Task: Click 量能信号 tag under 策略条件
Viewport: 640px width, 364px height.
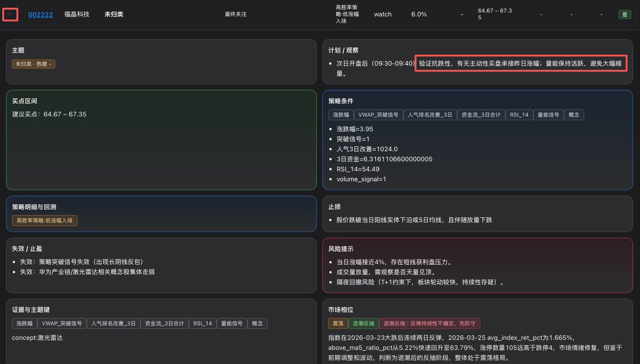Action: coord(548,115)
